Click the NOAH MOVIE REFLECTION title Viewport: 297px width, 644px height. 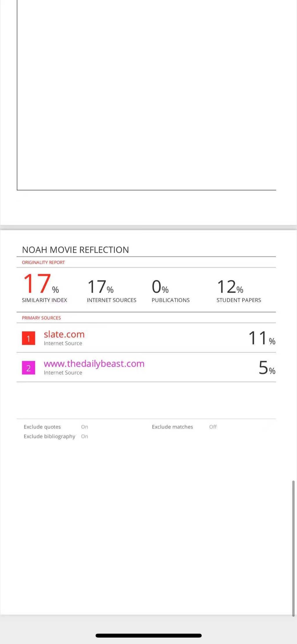(75, 250)
